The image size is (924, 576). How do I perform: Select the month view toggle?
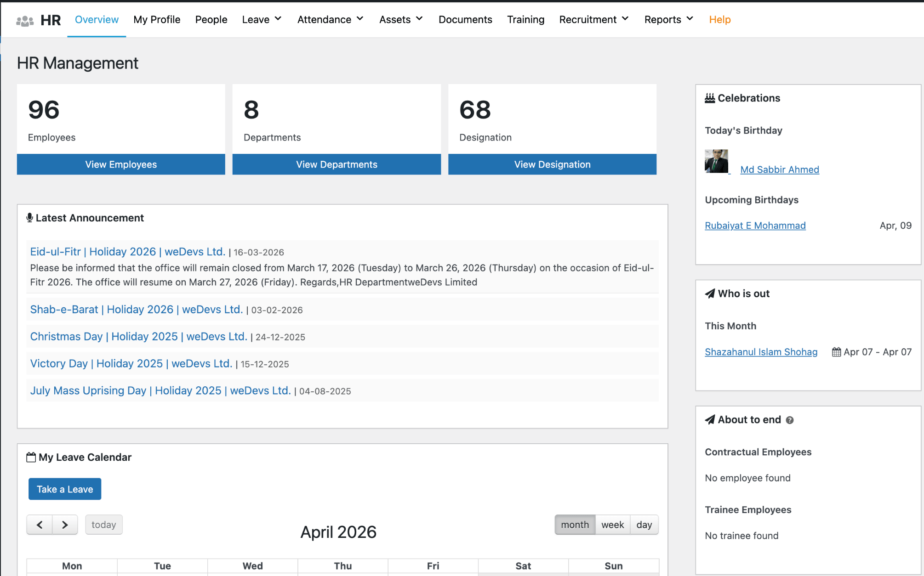(575, 524)
